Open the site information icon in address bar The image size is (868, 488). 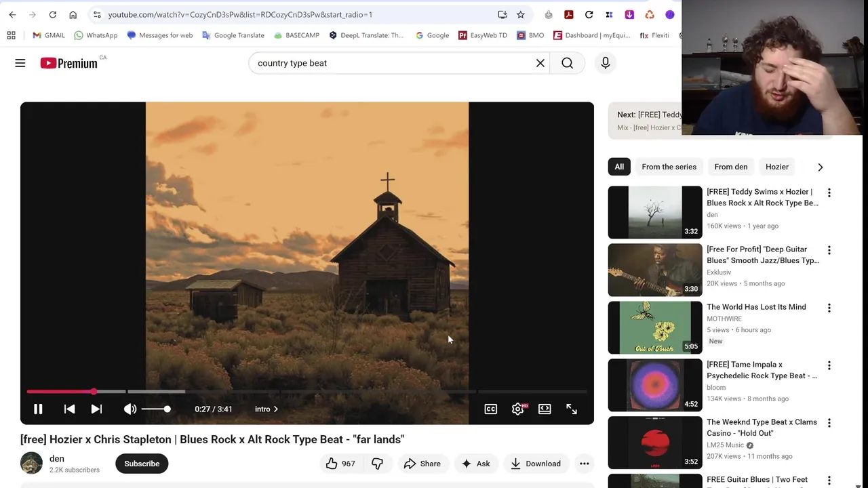click(97, 14)
